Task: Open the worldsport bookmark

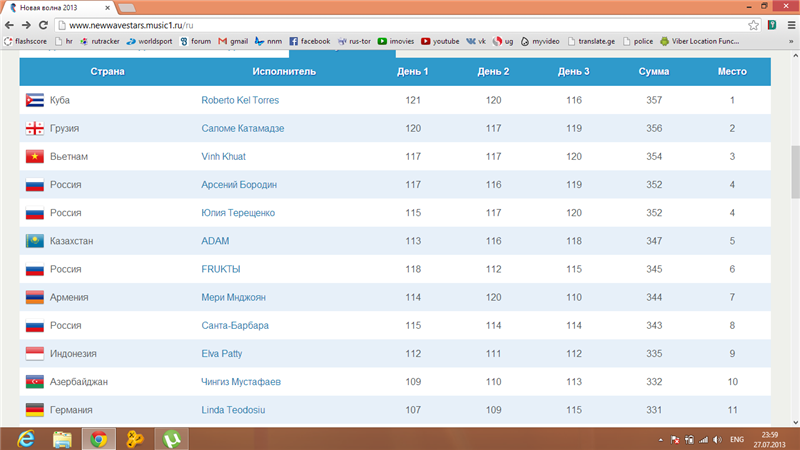Action: coord(149,41)
